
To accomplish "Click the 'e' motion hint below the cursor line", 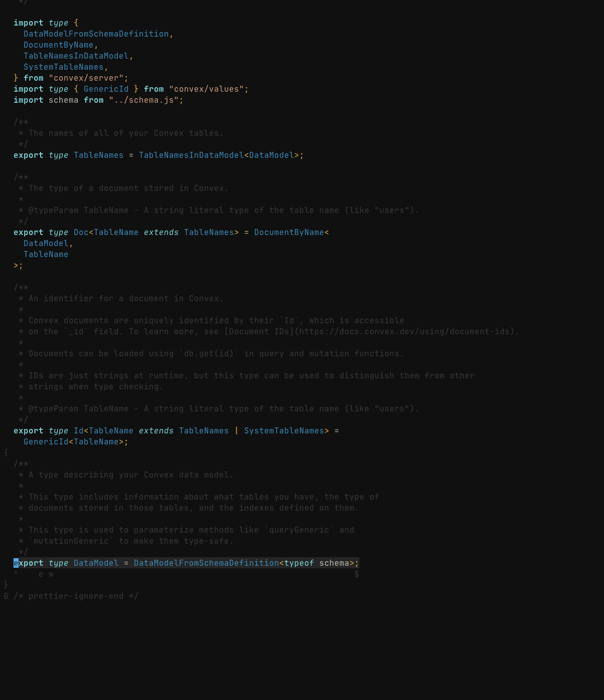I will (41, 574).
